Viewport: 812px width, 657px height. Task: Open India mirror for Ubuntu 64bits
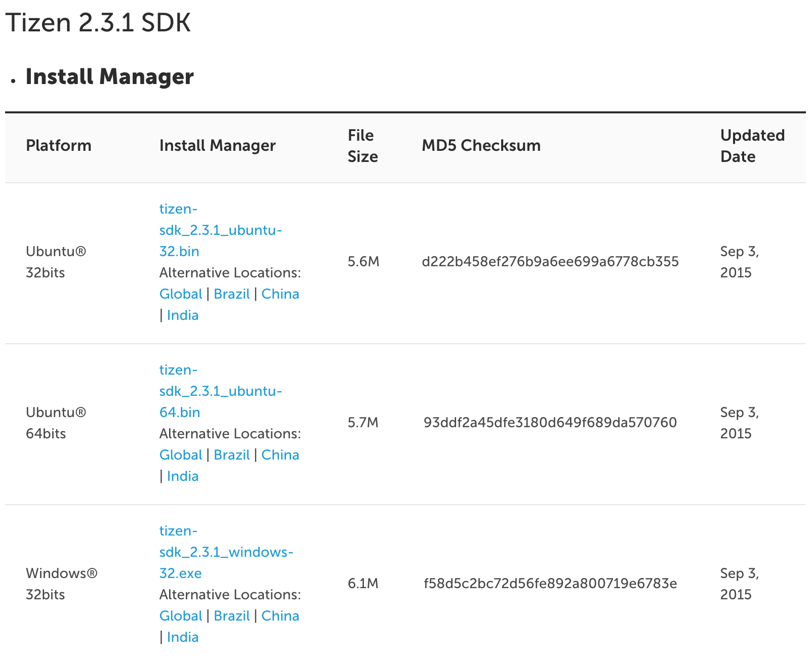(x=183, y=476)
